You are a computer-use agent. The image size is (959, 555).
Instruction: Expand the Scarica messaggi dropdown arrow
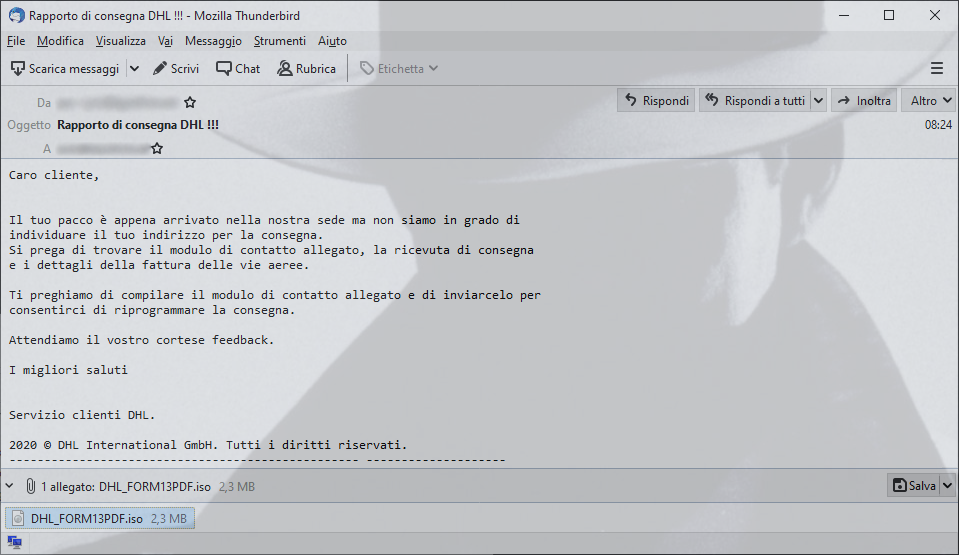[x=135, y=69]
